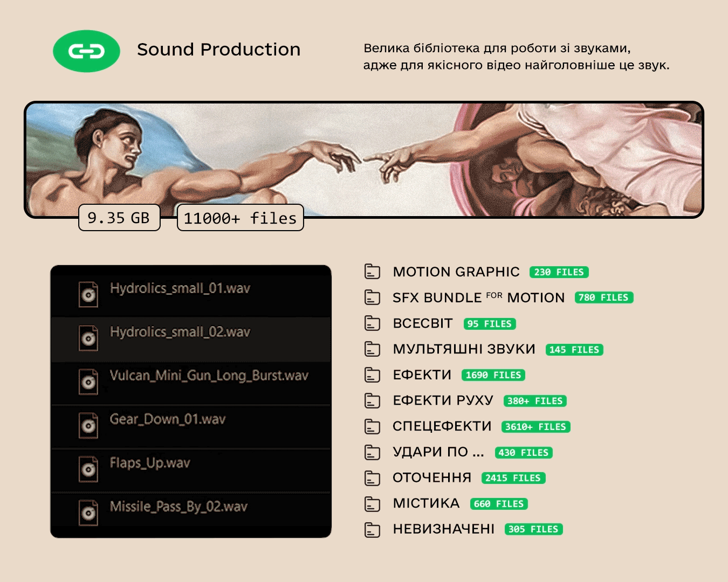
Task: Click the audio icon for Flaps_Up.wav
Action: click(88, 469)
